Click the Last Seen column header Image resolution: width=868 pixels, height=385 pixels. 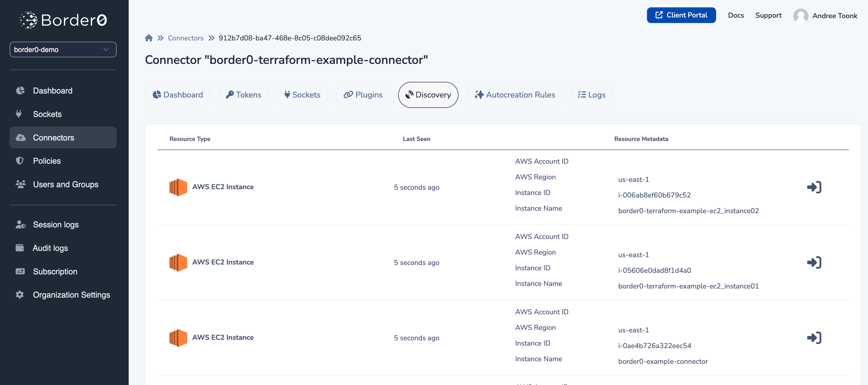[417, 139]
